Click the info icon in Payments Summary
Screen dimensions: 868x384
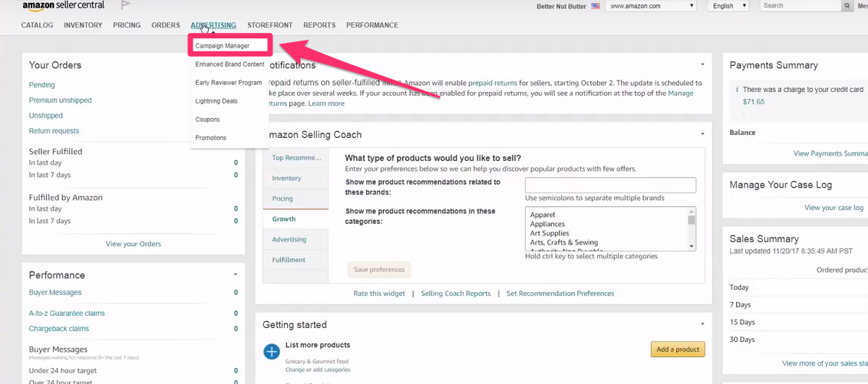737,90
